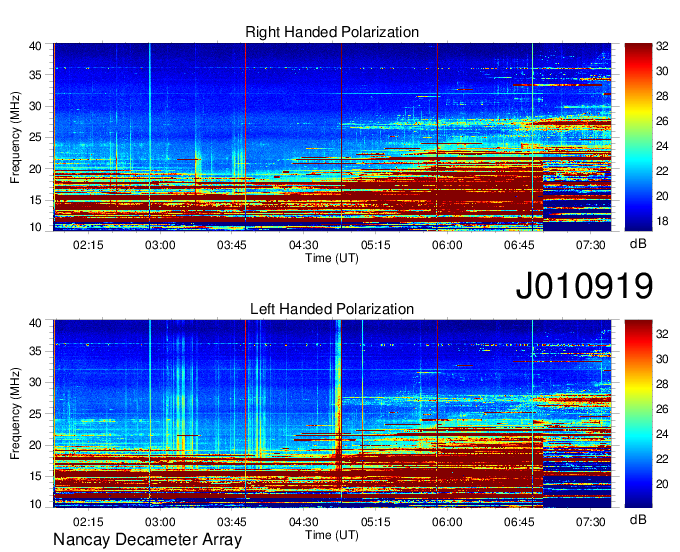Click the 04:30 tick label under bottom plot
Screen dimensions: 680x552
tap(304, 522)
